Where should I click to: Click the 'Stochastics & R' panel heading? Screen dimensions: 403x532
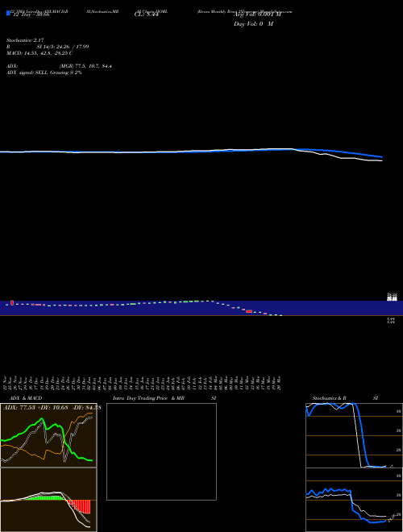(x=330, y=398)
